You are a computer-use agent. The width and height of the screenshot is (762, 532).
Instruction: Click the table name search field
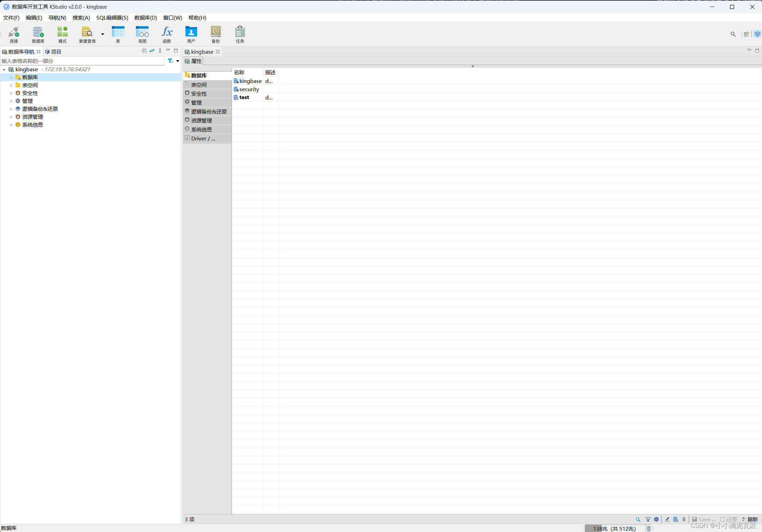pyautogui.click(x=83, y=61)
